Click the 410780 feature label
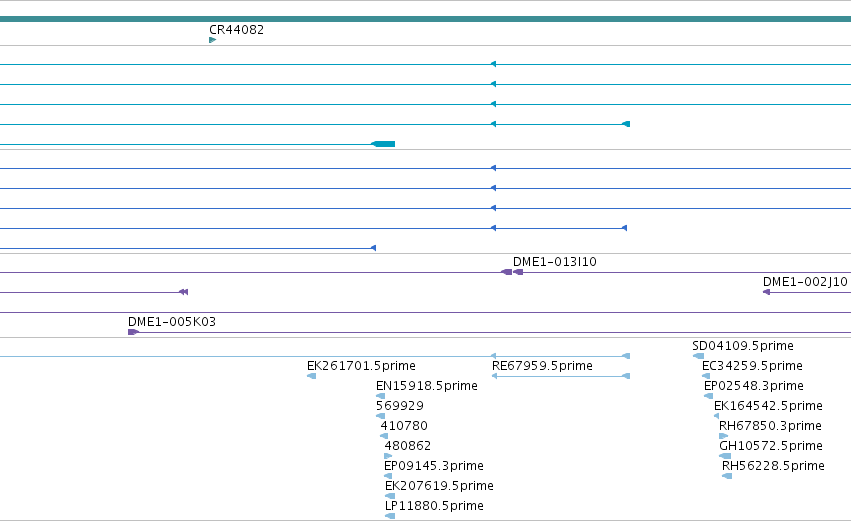Viewport: 851px width, 521px height. pyautogui.click(x=404, y=426)
